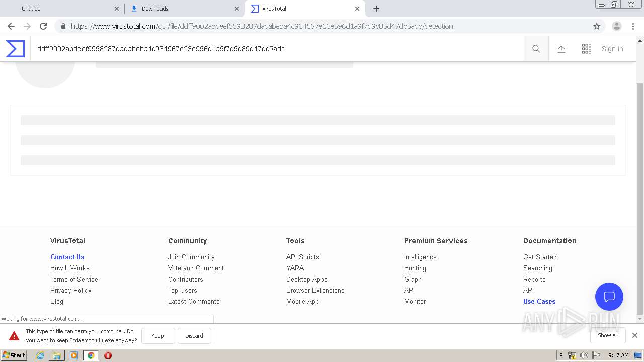Image resolution: width=644 pixels, height=362 pixels.
Task: Open the VirusTotal search magnifier icon
Action: point(536,49)
